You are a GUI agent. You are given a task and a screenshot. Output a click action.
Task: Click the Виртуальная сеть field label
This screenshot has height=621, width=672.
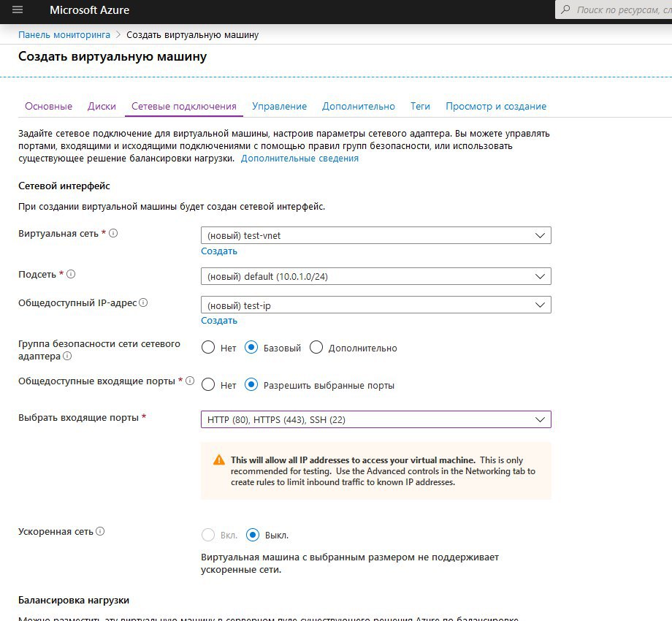(58, 234)
